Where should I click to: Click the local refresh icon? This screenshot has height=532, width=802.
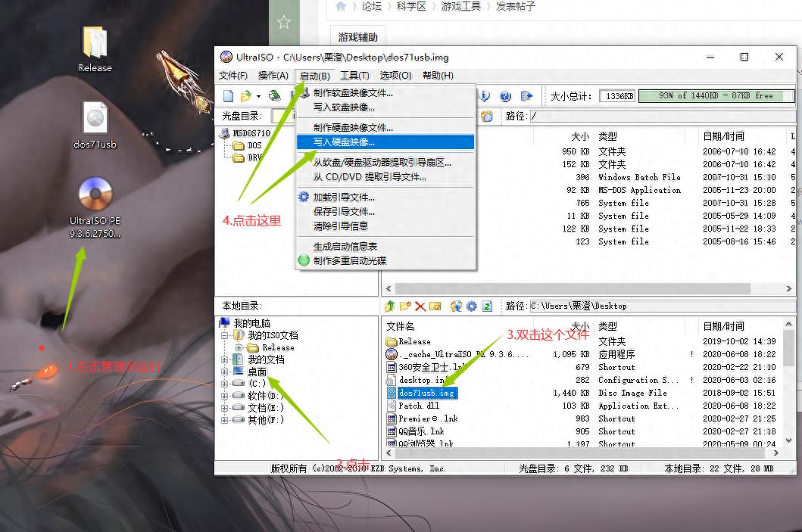click(x=487, y=306)
